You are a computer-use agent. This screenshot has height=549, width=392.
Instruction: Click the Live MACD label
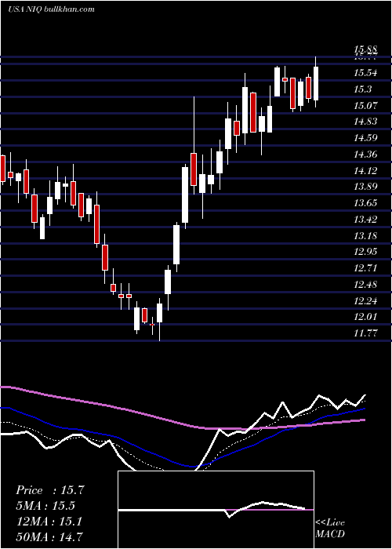330,528
